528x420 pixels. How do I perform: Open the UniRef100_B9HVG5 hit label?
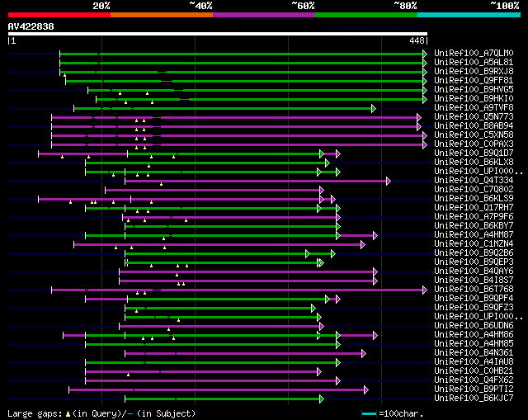click(474, 90)
